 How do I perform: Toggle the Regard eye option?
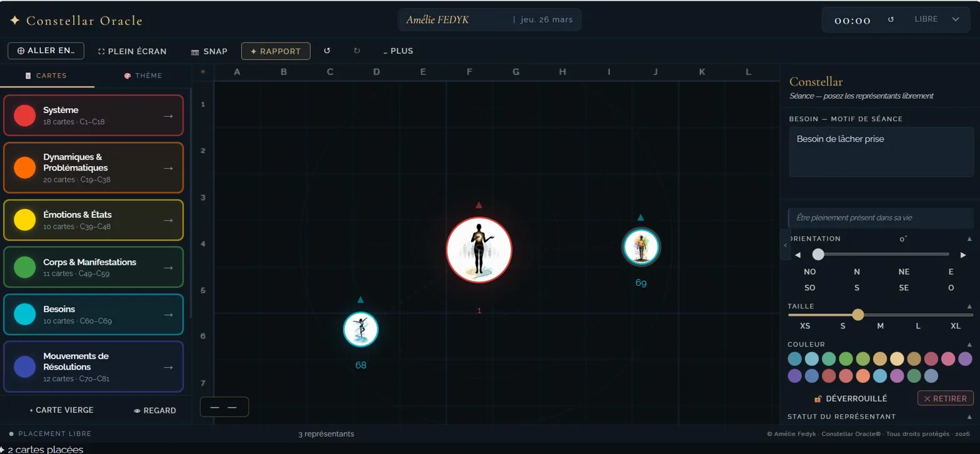tap(155, 410)
